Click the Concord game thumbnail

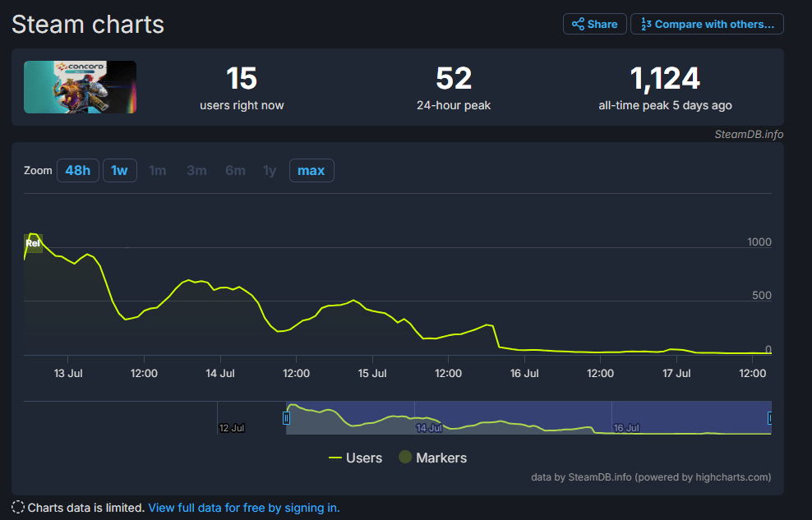point(81,87)
